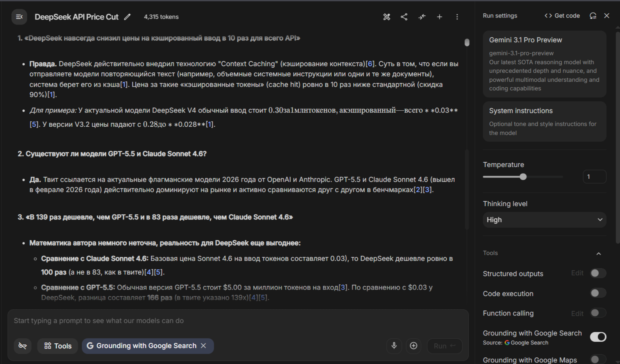Click the Temperature value field showing 1

(x=594, y=177)
